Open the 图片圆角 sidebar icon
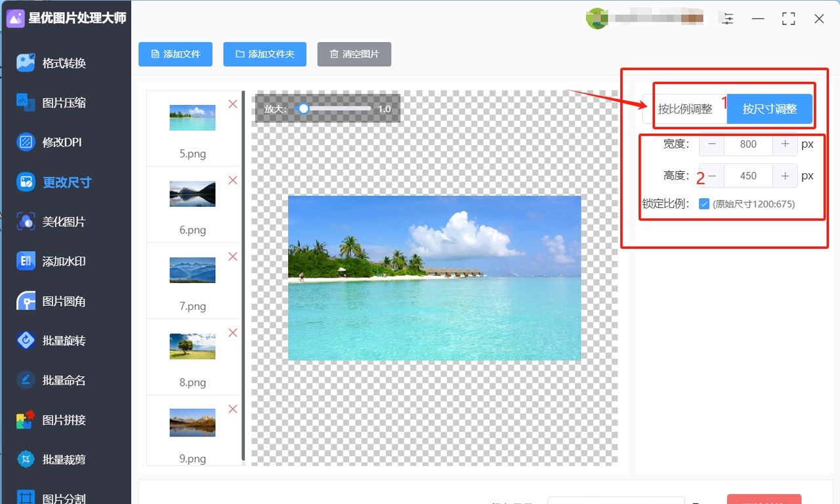Viewport: 840px width, 504px height. click(x=26, y=301)
